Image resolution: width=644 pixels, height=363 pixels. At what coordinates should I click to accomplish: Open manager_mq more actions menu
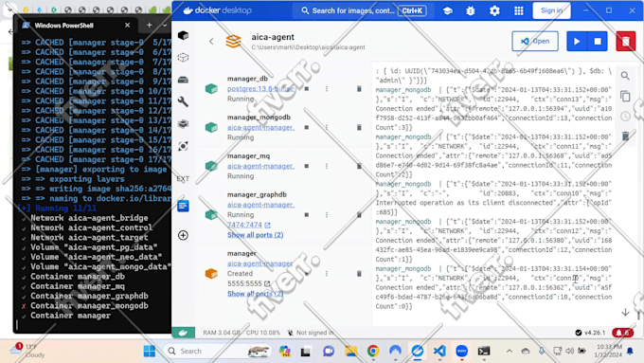click(327, 166)
